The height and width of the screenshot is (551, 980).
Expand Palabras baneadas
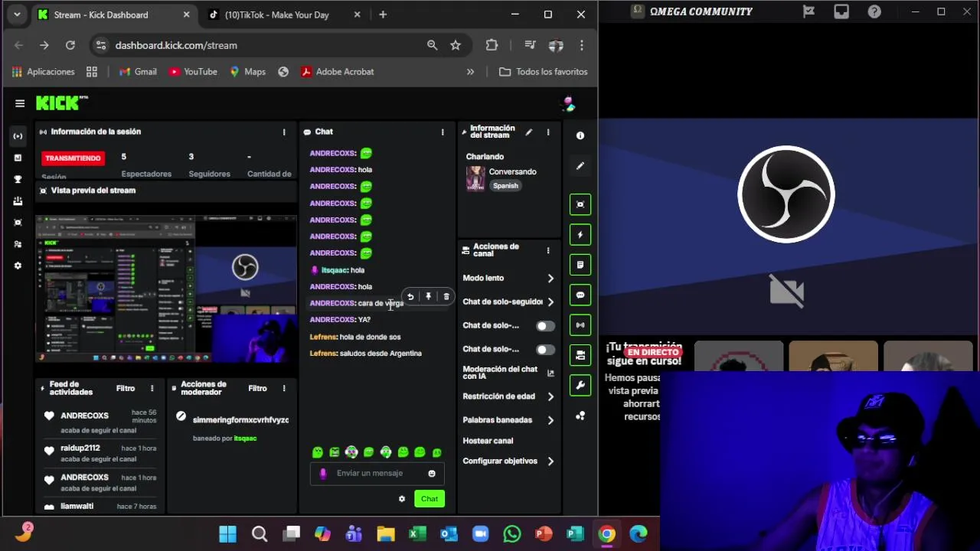[x=508, y=420]
